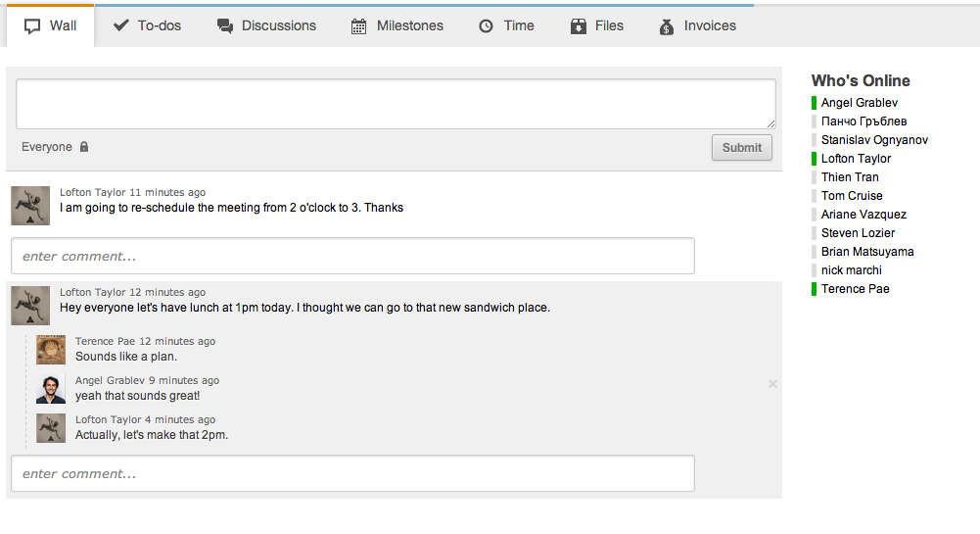Open the Invoices tab
The height and width of the screenshot is (534, 980).
(709, 26)
